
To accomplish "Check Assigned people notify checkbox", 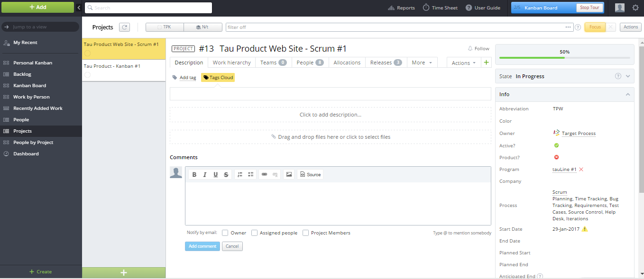I will point(255,233).
